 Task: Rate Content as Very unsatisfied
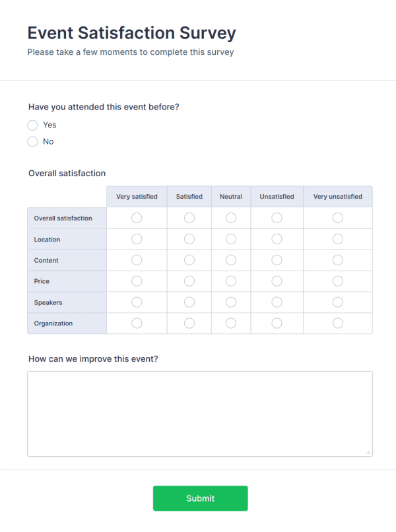point(337,260)
